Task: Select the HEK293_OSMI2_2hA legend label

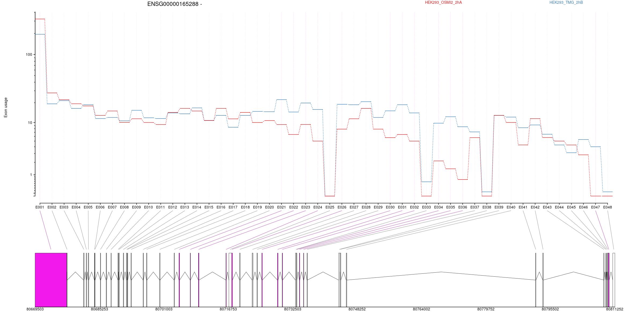Action: coord(443,2)
